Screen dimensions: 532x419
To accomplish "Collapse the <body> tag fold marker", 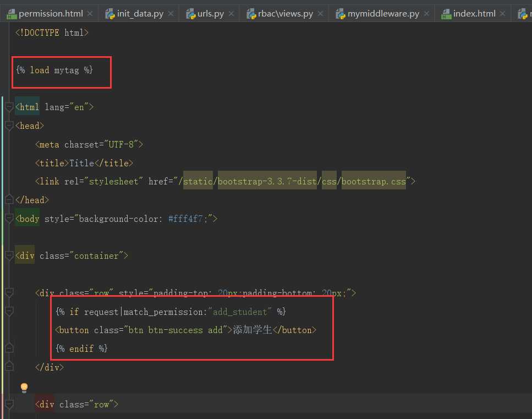I will tap(9, 219).
